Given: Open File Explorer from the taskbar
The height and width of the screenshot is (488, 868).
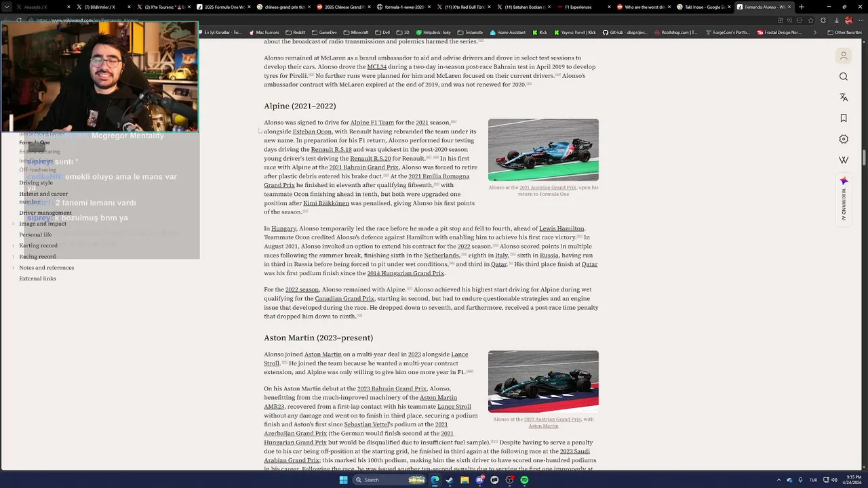Looking at the screenshot, I should click(465, 480).
